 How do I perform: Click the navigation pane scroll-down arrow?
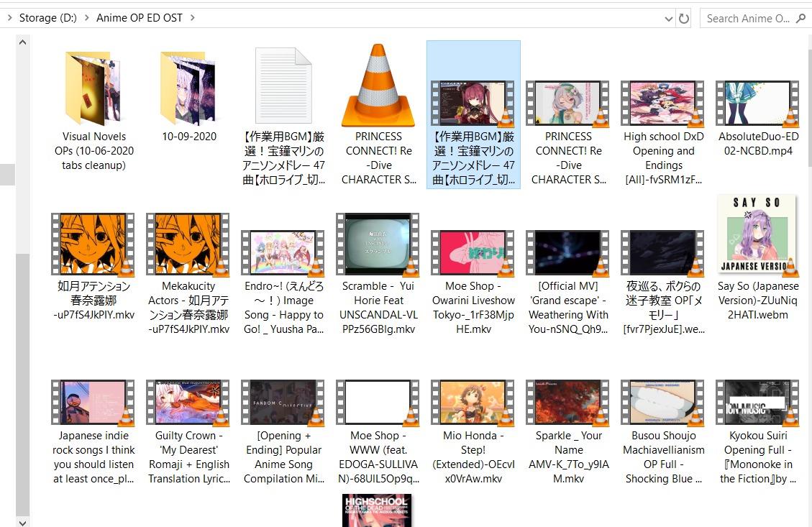(23, 522)
